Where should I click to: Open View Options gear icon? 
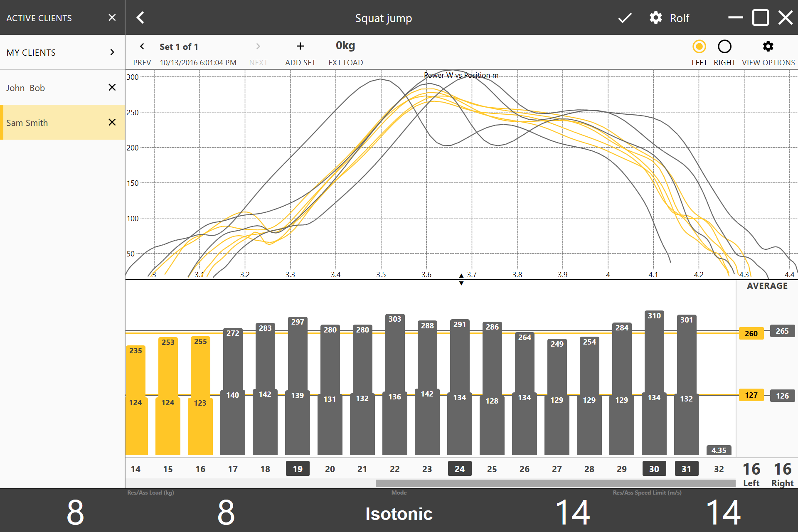click(x=768, y=47)
